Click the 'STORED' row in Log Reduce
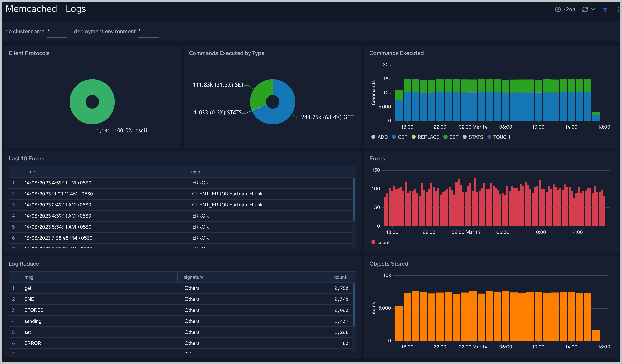 [x=180, y=310]
